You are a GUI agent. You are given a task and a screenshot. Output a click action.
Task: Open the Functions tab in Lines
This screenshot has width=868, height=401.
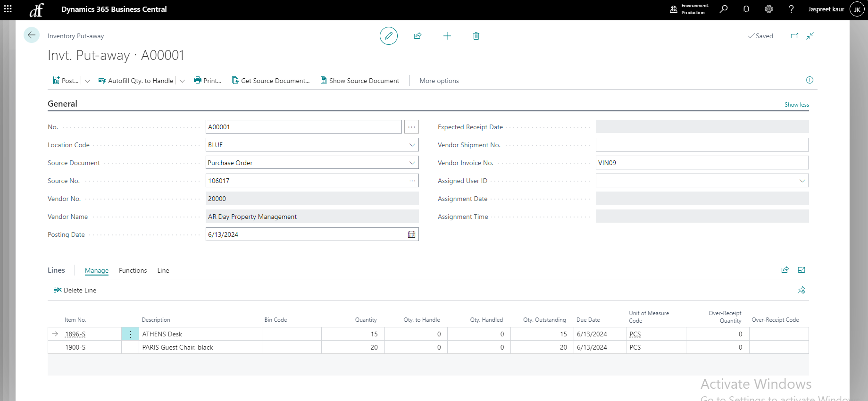tap(133, 270)
